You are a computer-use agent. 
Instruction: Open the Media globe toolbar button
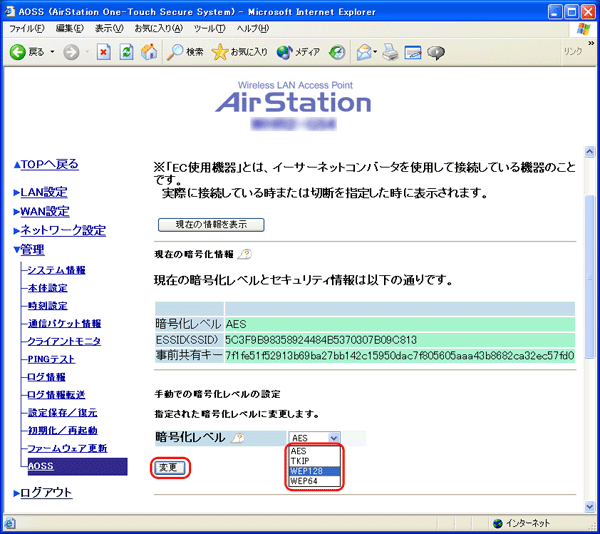pyautogui.click(x=298, y=52)
